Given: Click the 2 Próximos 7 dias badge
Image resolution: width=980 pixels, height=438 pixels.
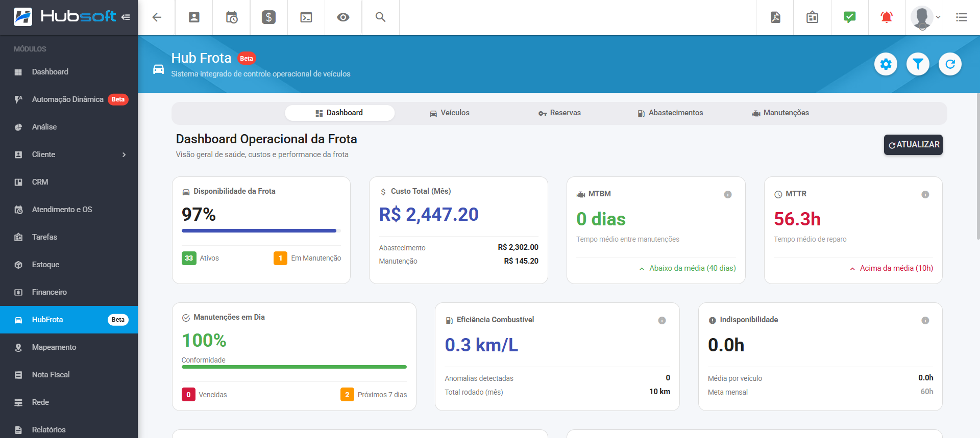Looking at the screenshot, I should click(x=347, y=395).
